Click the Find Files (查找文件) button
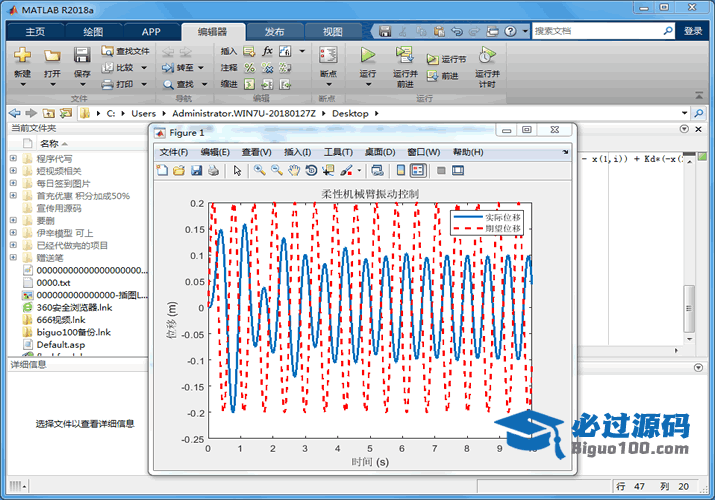715x500 pixels. coord(125,51)
